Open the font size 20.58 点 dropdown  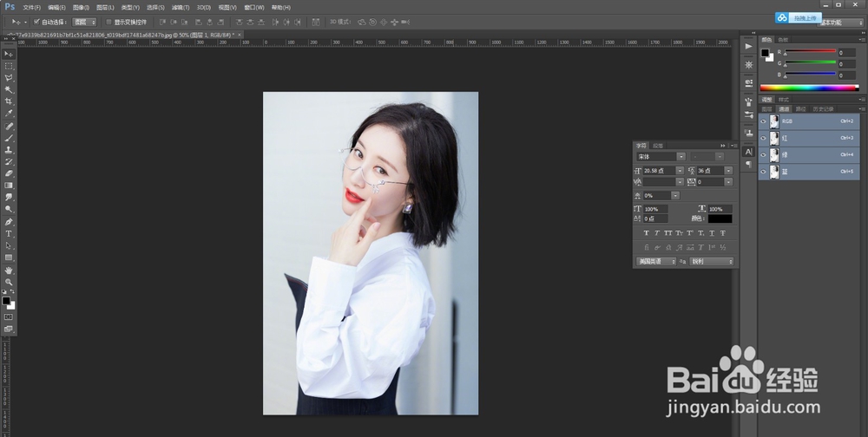pos(680,171)
